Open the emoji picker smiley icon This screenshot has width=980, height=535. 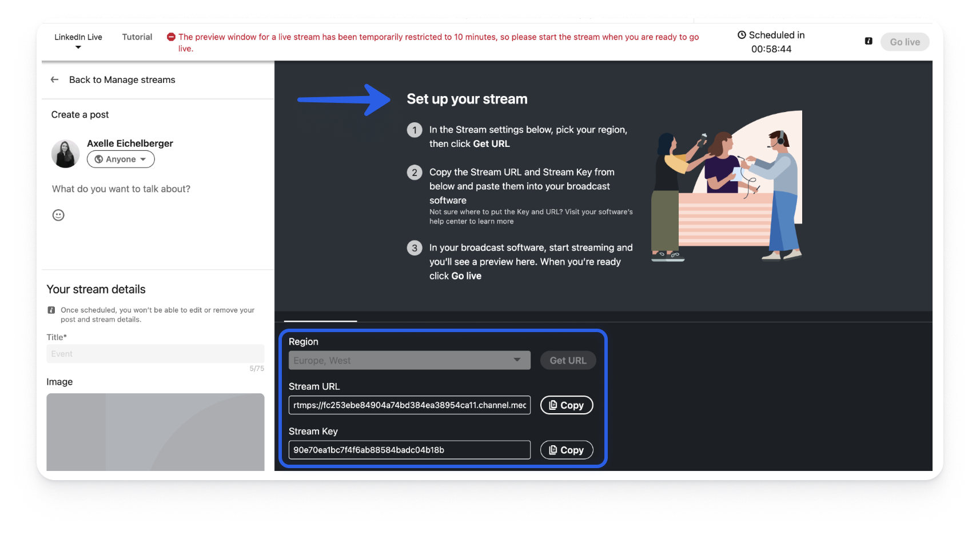pos(58,215)
